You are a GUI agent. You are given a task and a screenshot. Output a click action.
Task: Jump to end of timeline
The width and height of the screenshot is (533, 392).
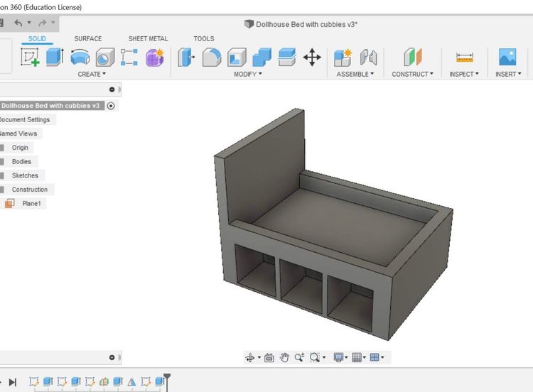tap(12, 382)
